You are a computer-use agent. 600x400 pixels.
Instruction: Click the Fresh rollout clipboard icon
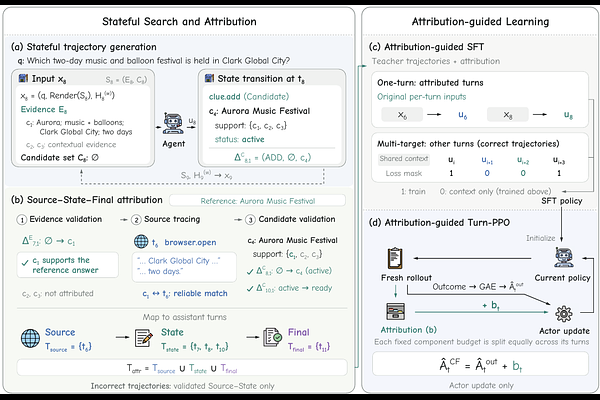pos(395,258)
